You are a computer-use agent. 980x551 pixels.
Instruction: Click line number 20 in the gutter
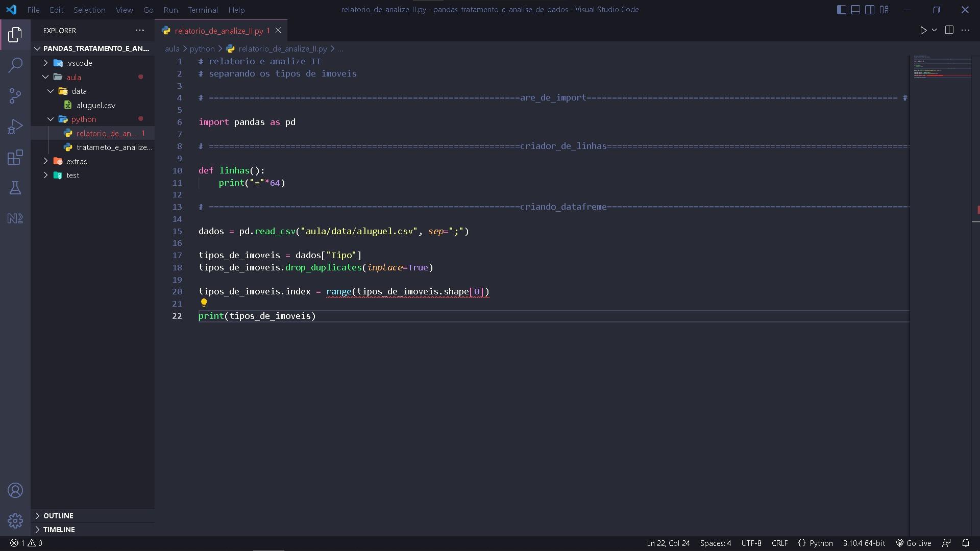click(177, 291)
